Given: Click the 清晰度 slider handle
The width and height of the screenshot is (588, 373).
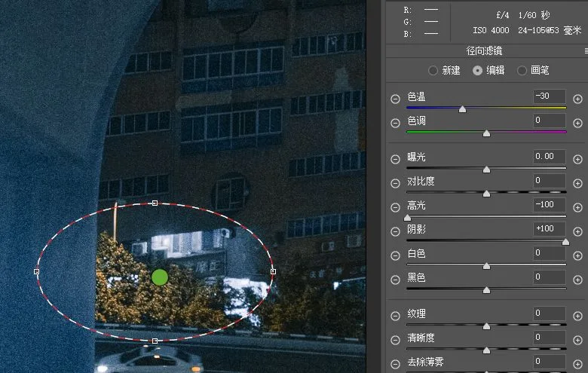Looking at the screenshot, I should (486, 350).
